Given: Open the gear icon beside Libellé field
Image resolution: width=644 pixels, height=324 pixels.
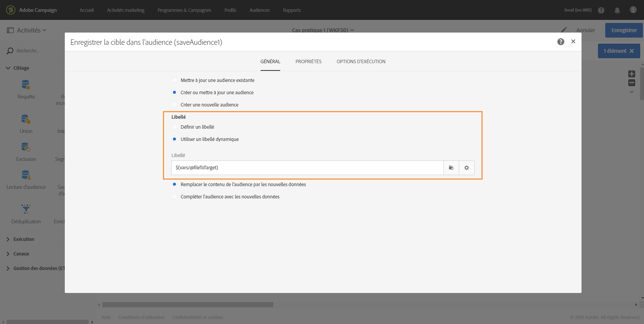Looking at the screenshot, I should [467, 168].
